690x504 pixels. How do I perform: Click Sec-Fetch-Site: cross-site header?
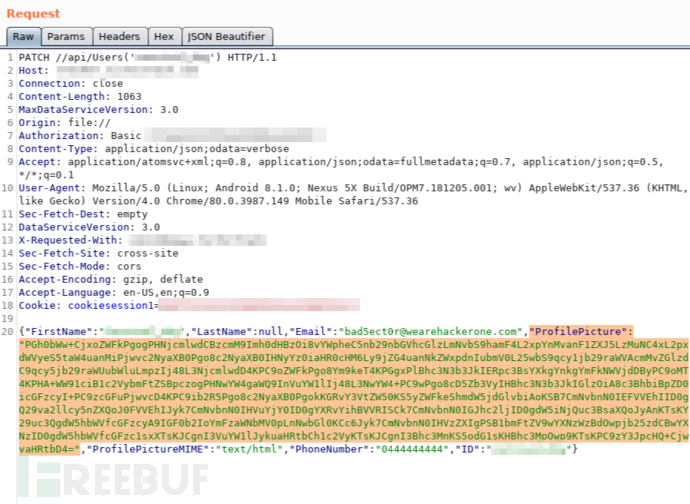98,254
